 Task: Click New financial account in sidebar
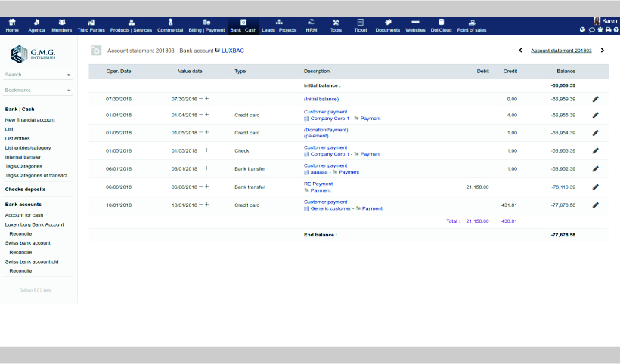click(29, 119)
